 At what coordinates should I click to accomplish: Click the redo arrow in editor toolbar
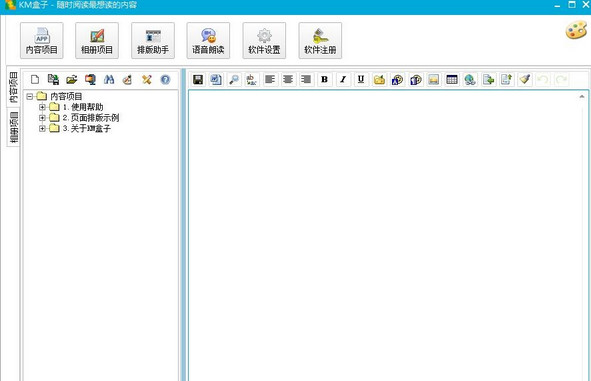tap(561, 80)
